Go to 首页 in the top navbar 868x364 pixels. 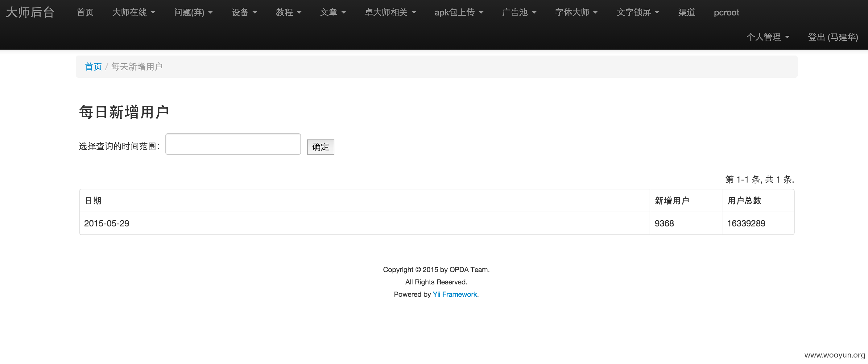(x=85, y=12)
